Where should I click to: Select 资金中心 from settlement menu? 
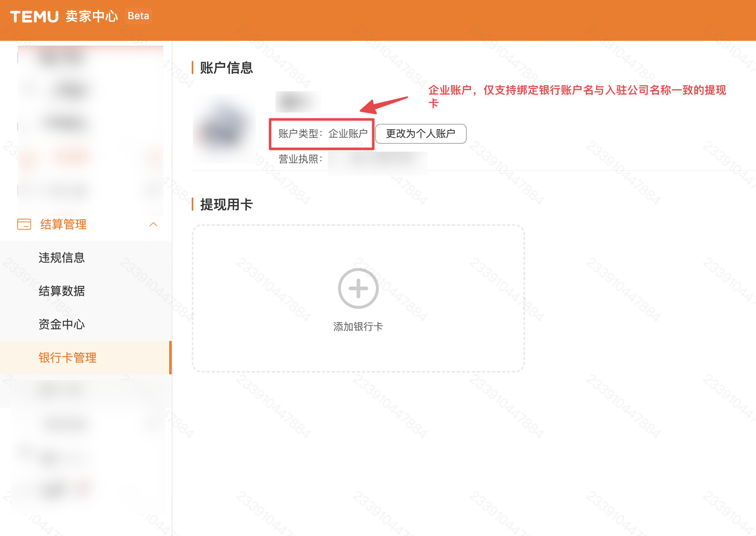pos(61,324)
